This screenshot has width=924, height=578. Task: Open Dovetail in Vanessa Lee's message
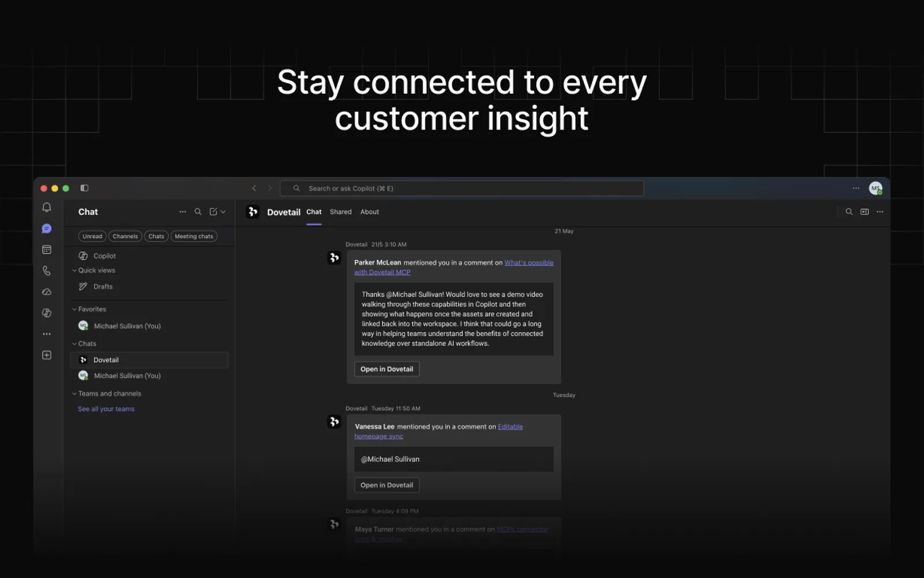387,485
